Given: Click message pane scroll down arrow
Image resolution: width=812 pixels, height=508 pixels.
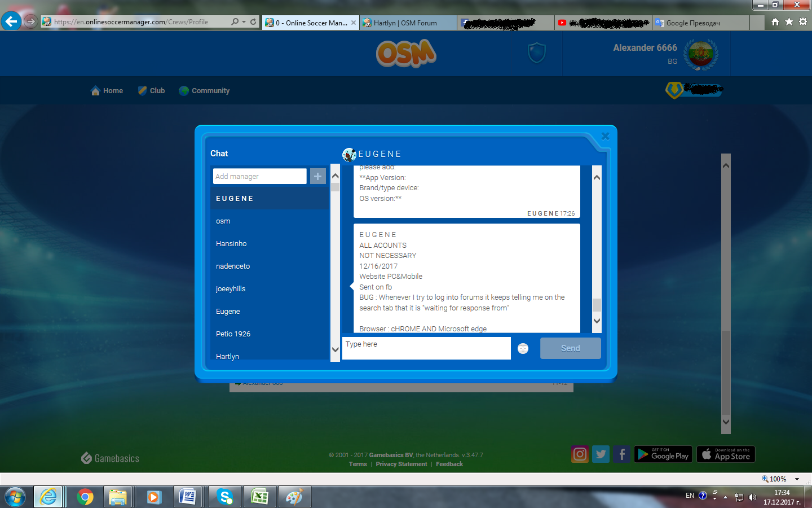Looking at the screenshot, I should click(x=597, y=321).
